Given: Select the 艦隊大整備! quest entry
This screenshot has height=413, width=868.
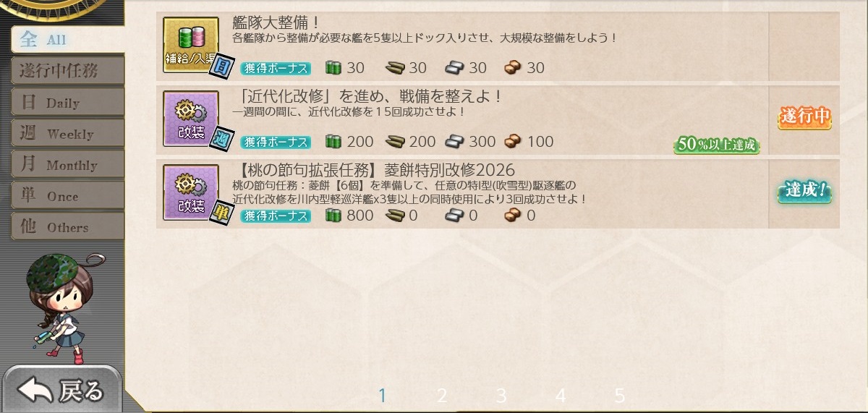Looking at the screenshot, I should [463, 43].
